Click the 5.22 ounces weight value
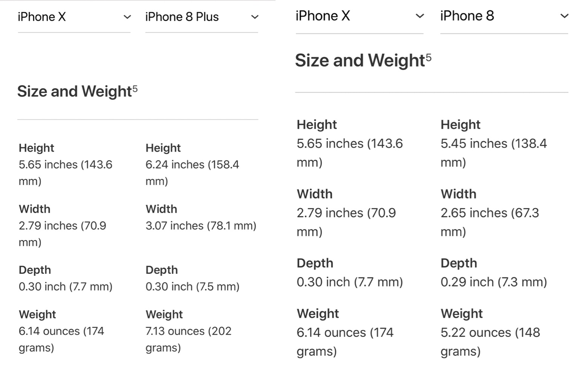This screenshot has width=588, height=384. click(490, 342)
